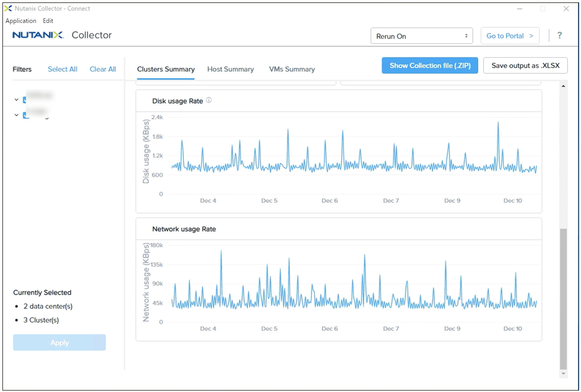Screen dimensions: 581x392
Task: Click the Select All filters link
Action: click(63, 69)
